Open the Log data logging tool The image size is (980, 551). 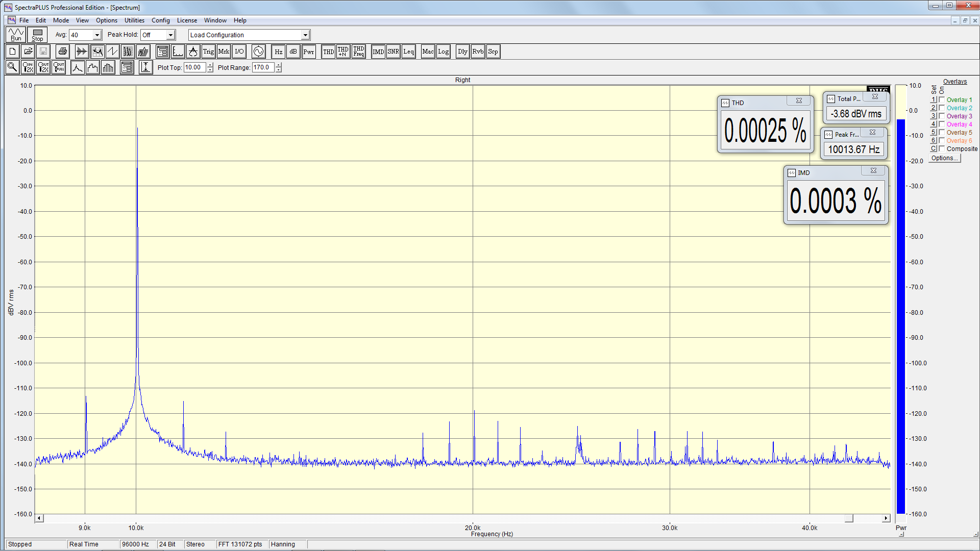point(443,52)
